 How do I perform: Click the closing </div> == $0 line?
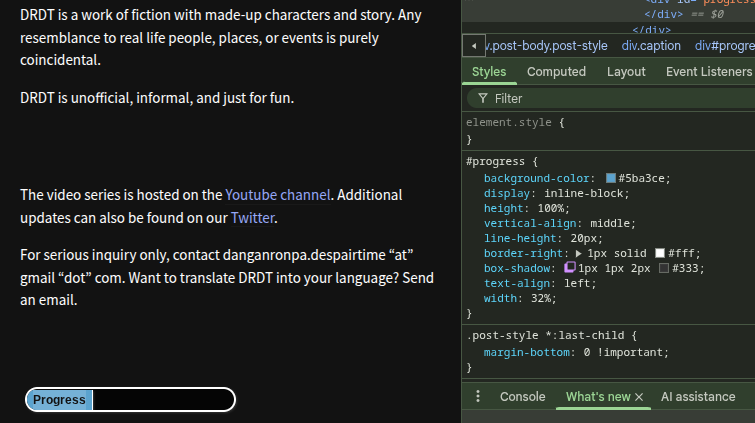click(684, 14)
